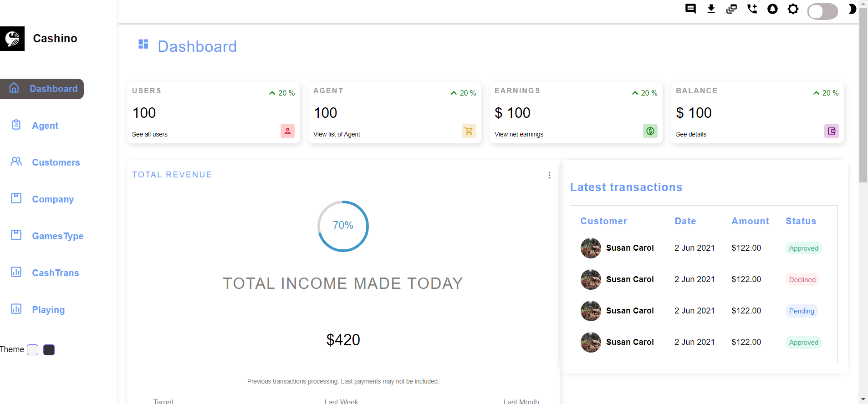This screenshot has width=868, height=404.
Task: Click the See all users link
Action: click(x=149, y=134)
